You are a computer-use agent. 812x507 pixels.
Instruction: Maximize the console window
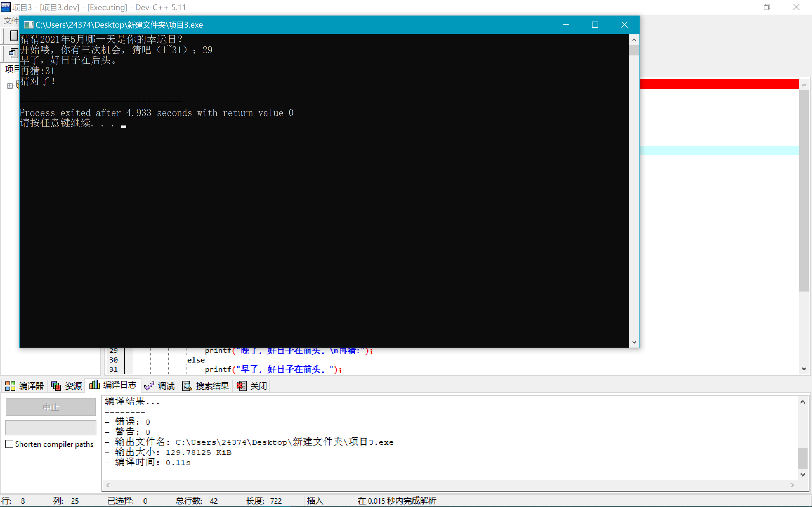tap(595, 25)
